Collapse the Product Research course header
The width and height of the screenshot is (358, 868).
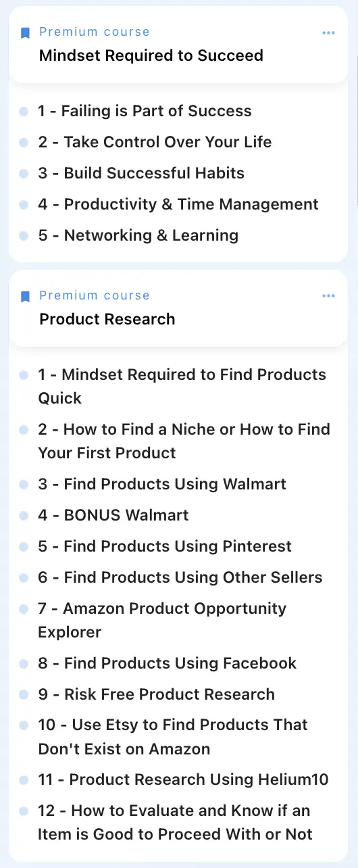point(178,308)
